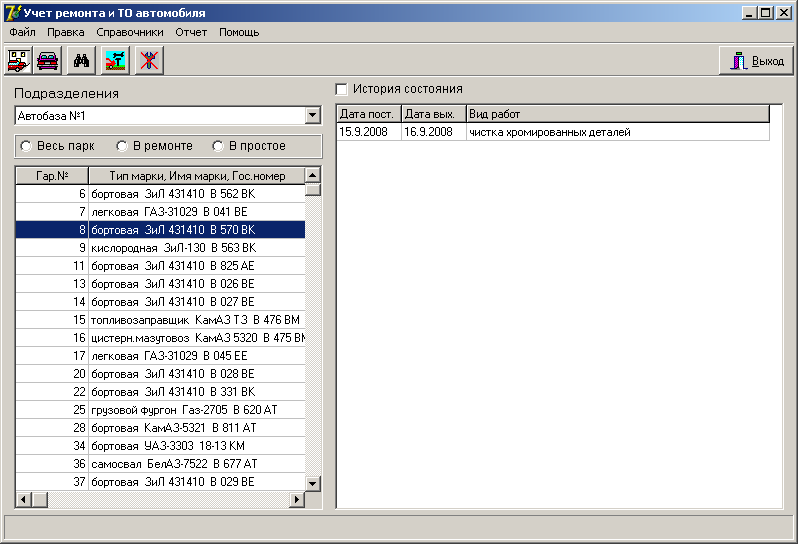
Task: Click the Дата вых. column header
Action: point(434,114)
